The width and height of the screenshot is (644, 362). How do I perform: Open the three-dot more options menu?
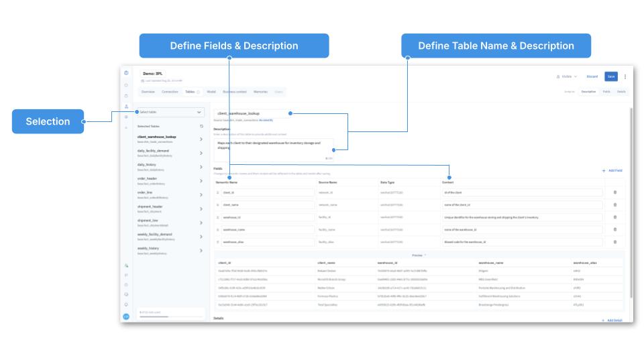[625, 76]
